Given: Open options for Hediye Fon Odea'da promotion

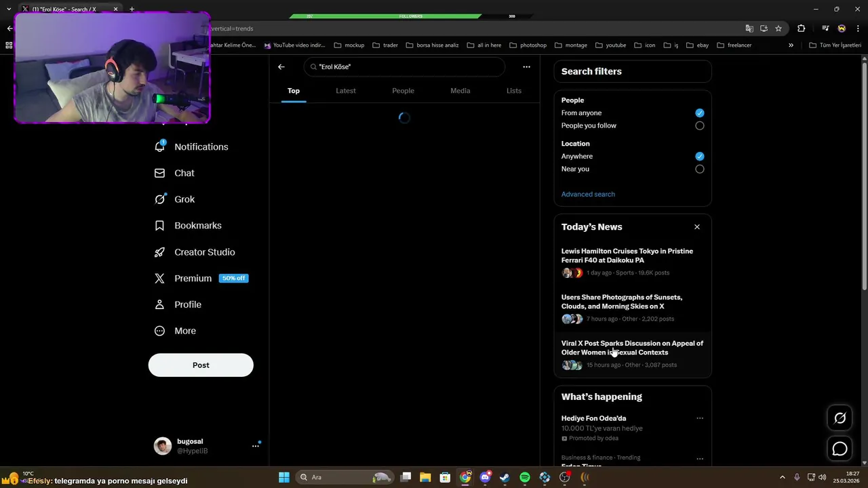Looking at the screenshot, I should point(700,418).
